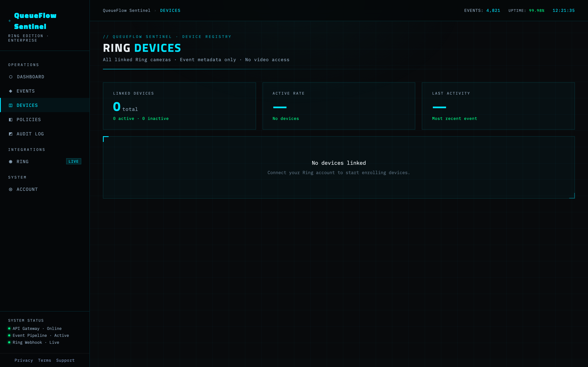Select the Dashboard icon in the sidebar
This screenshot has width=588, height=367.
coord(11,77)
